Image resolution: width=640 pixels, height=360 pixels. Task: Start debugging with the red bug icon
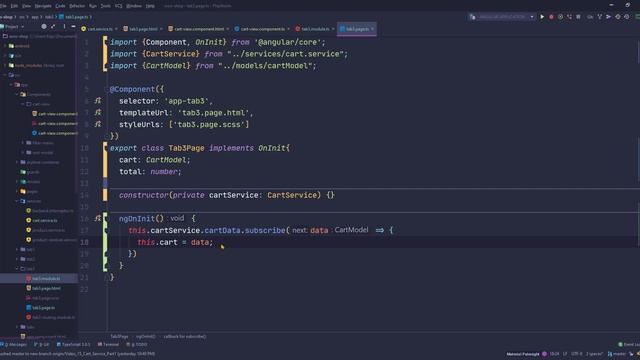(x=551, y=17)
